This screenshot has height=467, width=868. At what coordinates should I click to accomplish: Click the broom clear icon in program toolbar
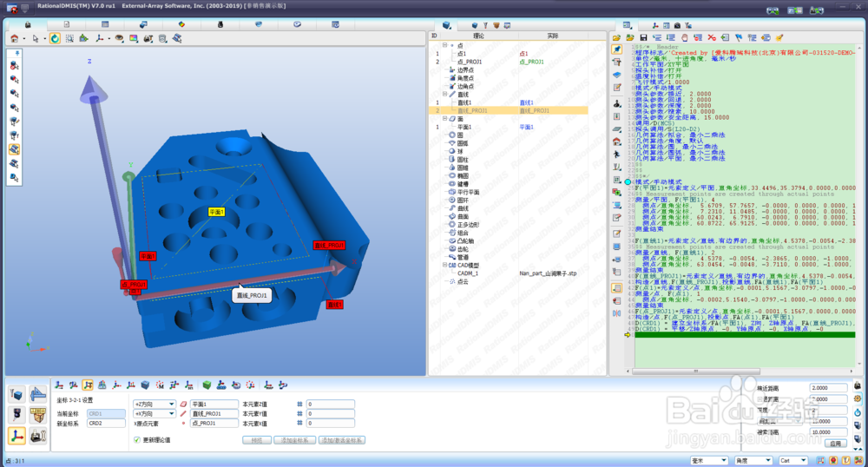point(779,37)
